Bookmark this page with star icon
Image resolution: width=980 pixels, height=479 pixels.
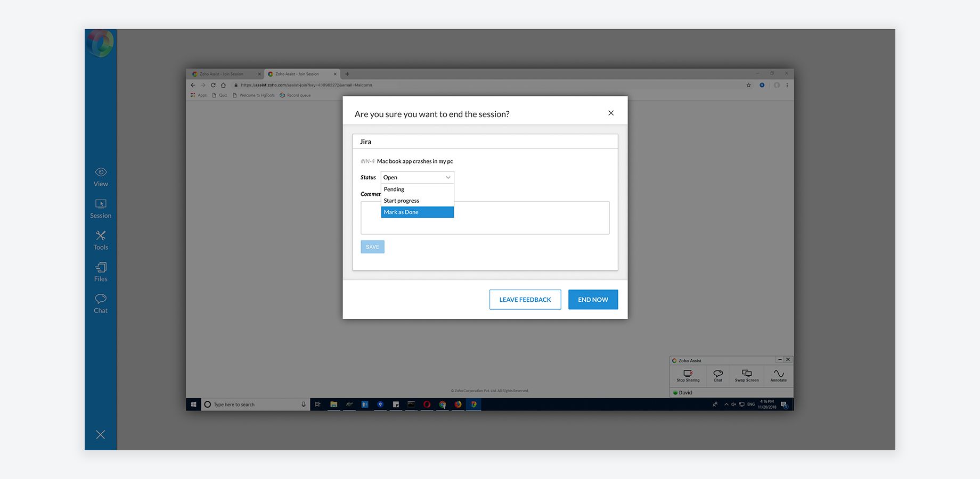tap(748, 85)
